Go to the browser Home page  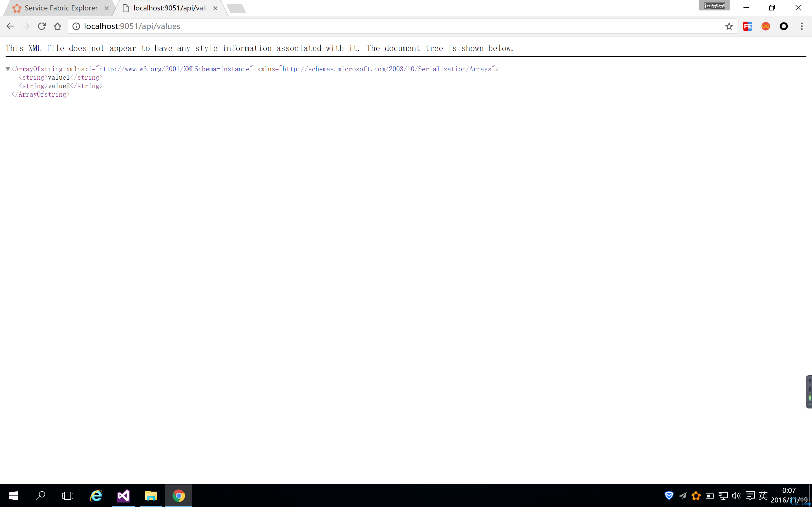(57, 26)
